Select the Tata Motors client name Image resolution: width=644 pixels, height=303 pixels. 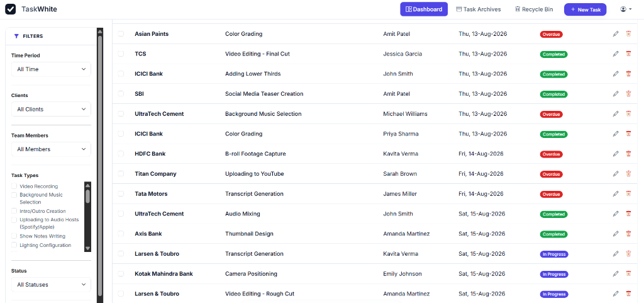151,193
